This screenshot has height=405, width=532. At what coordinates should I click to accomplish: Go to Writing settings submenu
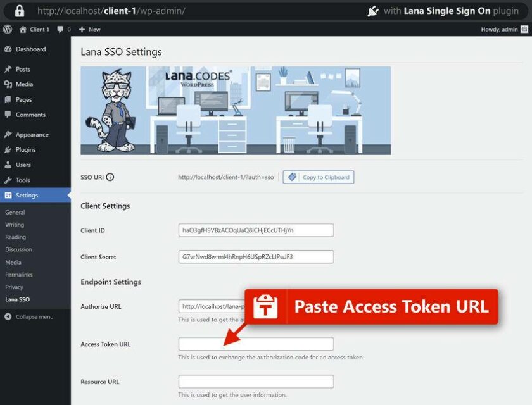[x=15, y=225]
